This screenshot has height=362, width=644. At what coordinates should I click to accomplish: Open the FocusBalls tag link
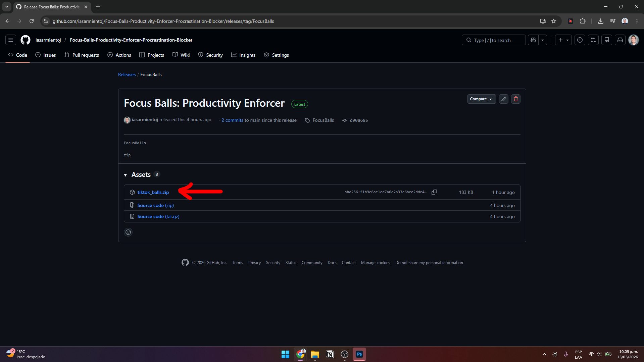click(319, 120)
